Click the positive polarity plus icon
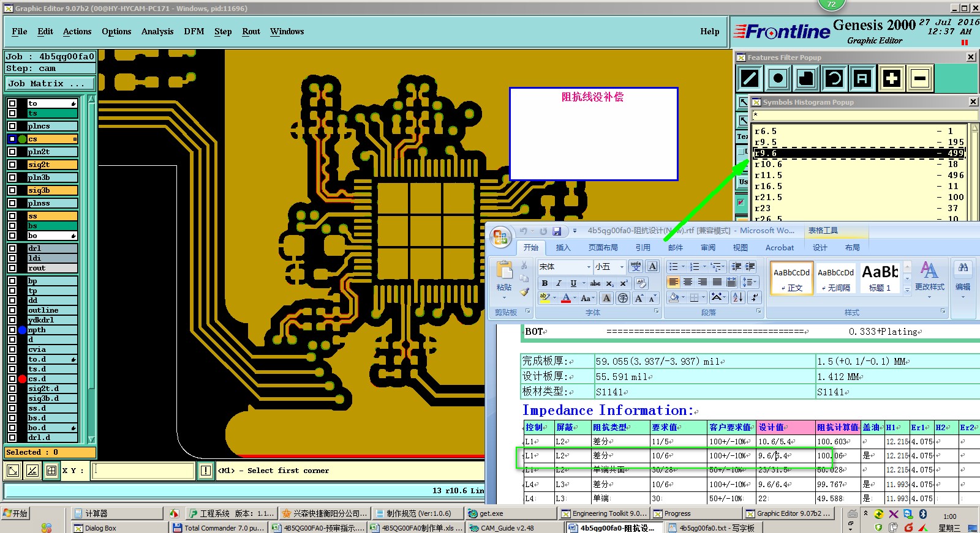Image resolution: width=980 pixels, height=533 pixels. click(x=892, y=78)
